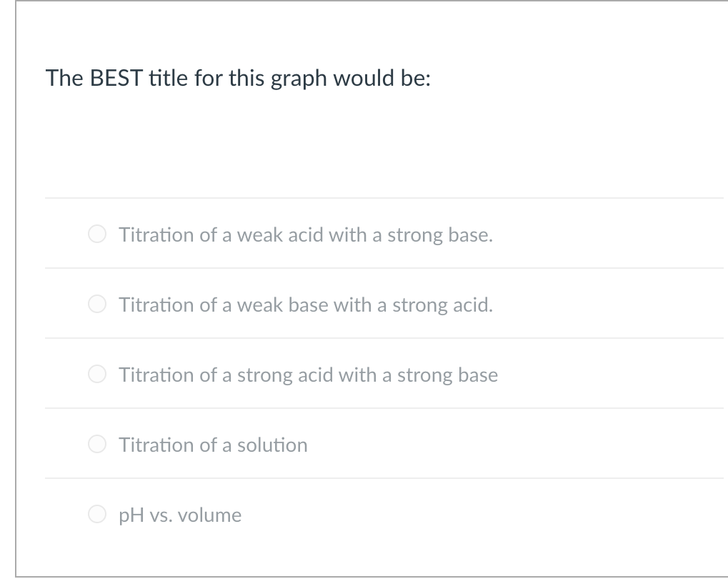Select the 'Titration of a solution' radio button
This screenshot has width=728, height=579.
97,444
